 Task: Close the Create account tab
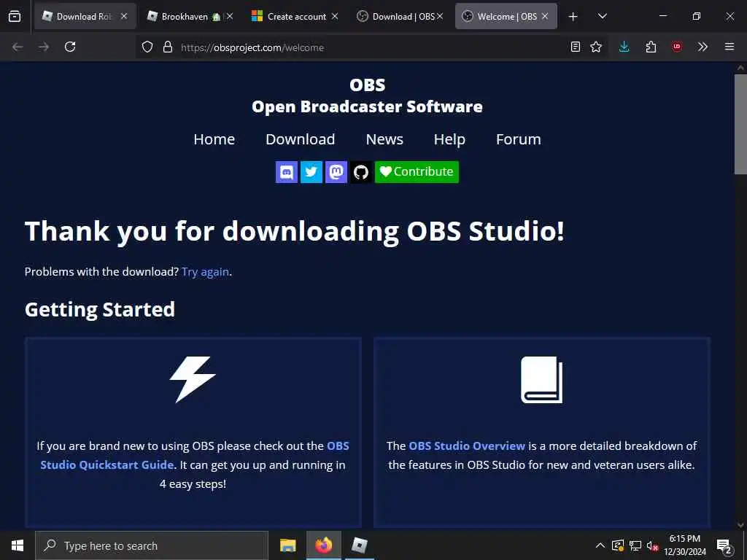(335, 16)
